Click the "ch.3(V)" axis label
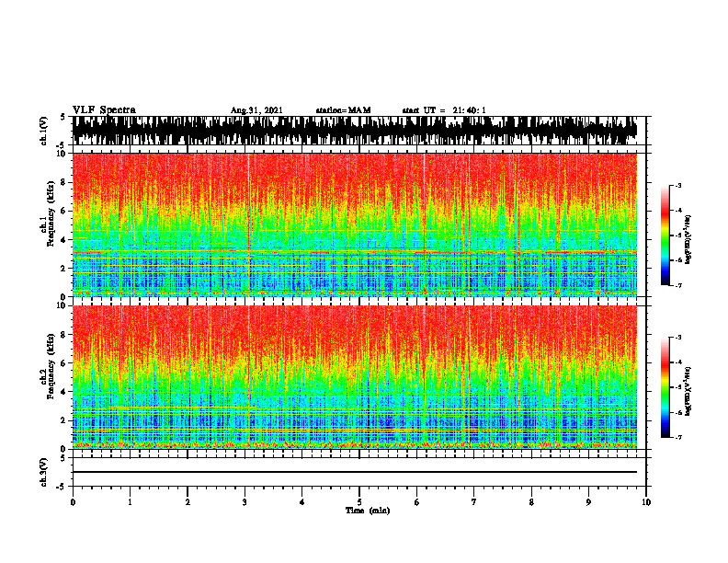This screenshot has width=728, height=563. (43, 472)
